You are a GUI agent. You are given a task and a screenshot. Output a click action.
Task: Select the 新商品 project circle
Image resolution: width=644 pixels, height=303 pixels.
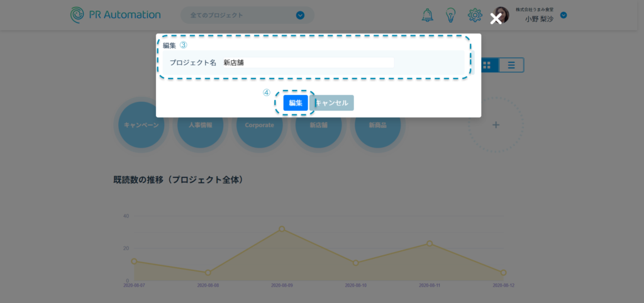point(377,125)
